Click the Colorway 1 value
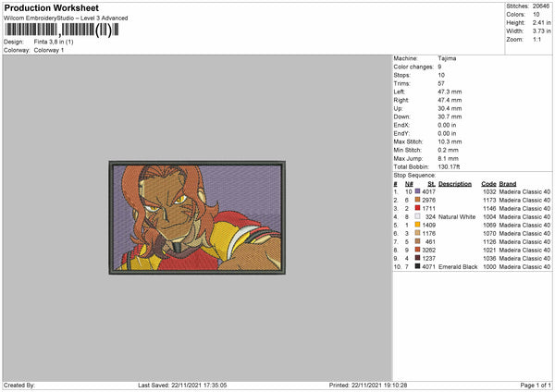Viewport: 555px width, 392px height. pyautogui.click(x=49, y=50)
